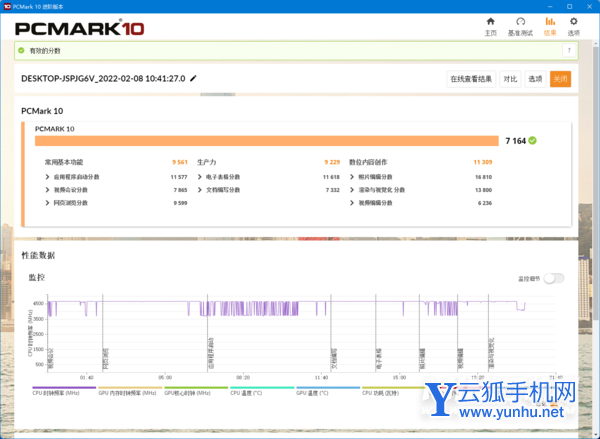The height and width of the screenshot is (439, 600).
Task: Click the value 16 810
Action: pos(483,177)
